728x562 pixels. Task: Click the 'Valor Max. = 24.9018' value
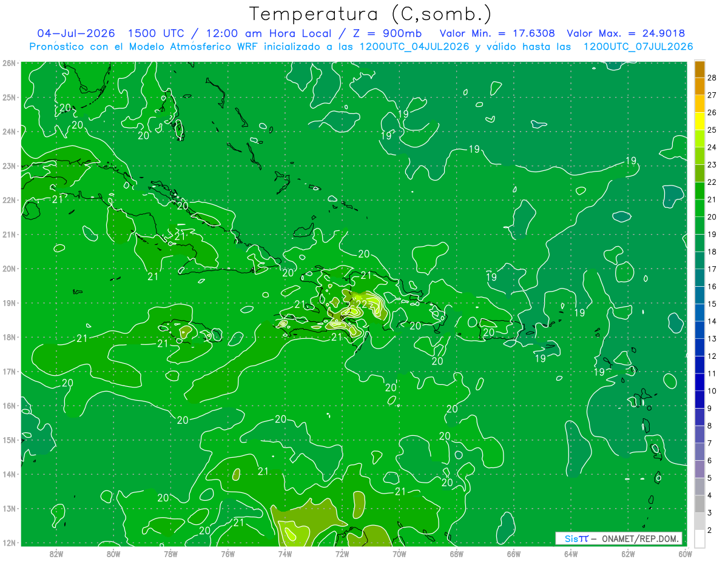pyautogui.click(x=627, y=33)
